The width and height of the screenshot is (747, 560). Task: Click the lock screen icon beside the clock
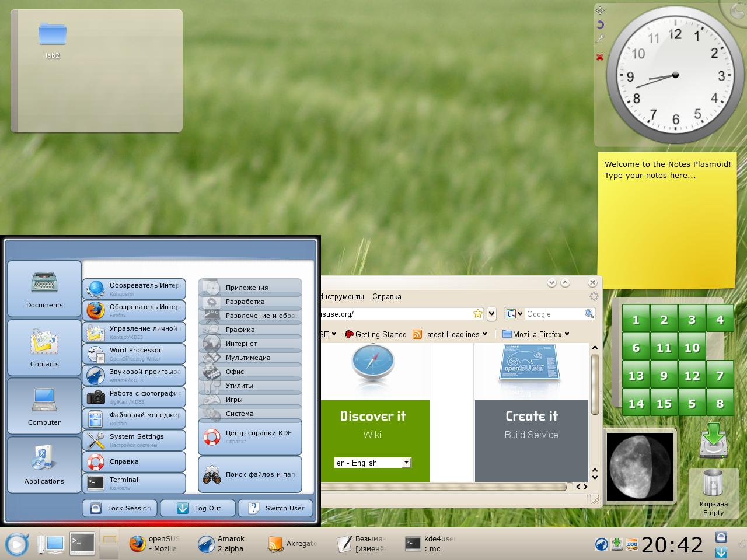point(721,537)
